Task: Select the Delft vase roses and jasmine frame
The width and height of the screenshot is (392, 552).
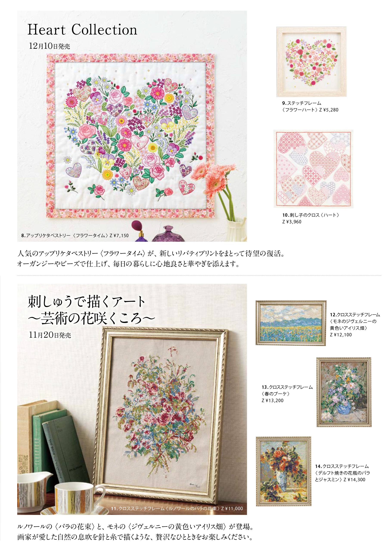Action: (x=283, y=471)
